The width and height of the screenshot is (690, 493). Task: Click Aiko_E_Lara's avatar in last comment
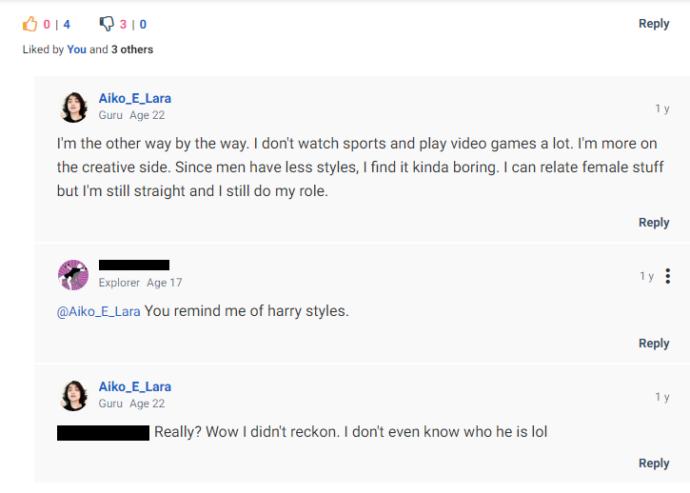point(73,395)
